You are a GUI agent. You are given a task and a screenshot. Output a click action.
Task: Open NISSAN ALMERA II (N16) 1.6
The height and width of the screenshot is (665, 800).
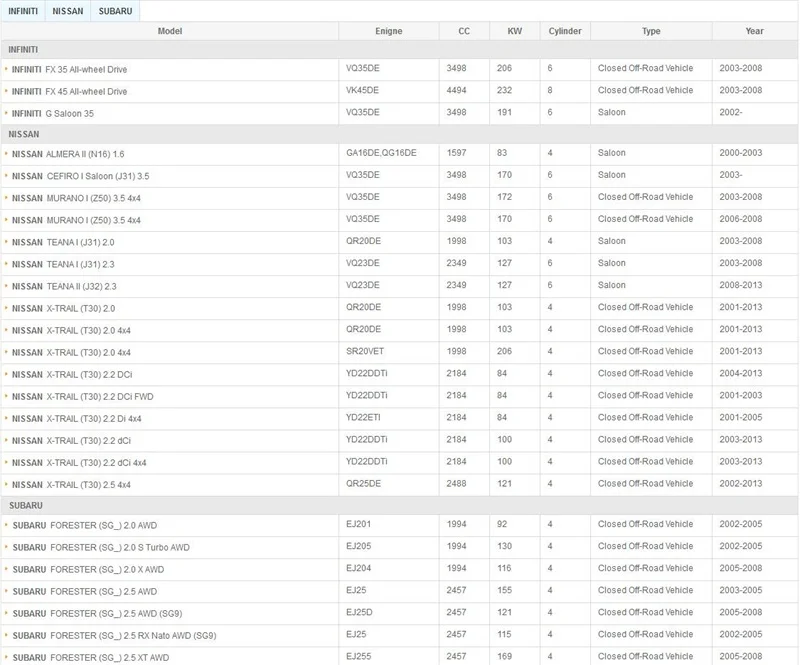pos(68,154)
